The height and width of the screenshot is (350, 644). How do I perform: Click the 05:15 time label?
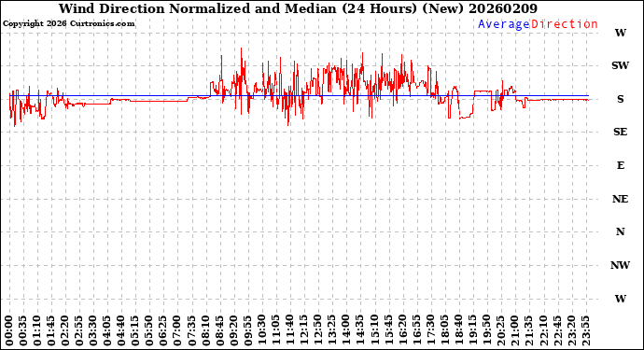coord(135,330)
